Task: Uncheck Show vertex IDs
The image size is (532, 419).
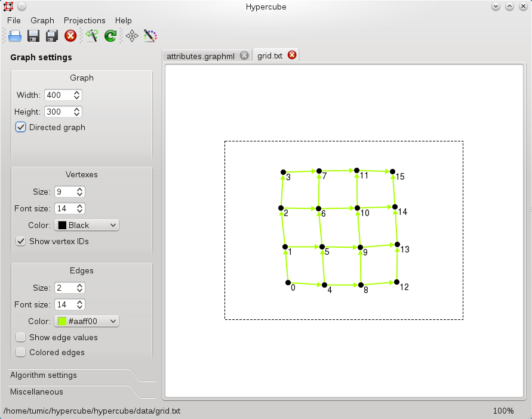Action: tap(20, 241)
